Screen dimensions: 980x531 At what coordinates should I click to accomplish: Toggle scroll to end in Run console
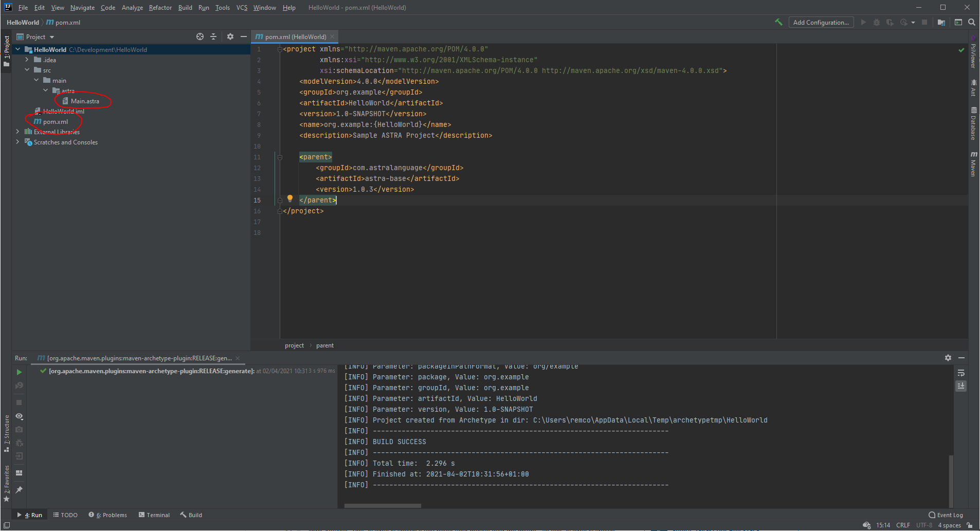point(961,386)
